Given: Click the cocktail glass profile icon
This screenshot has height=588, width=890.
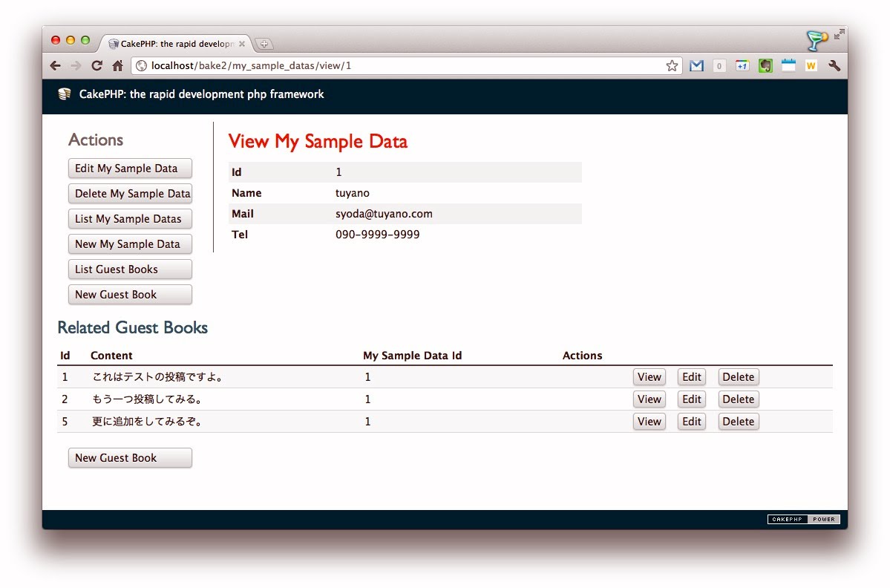Looking at the screenshot, I should [x=817, y=40].
